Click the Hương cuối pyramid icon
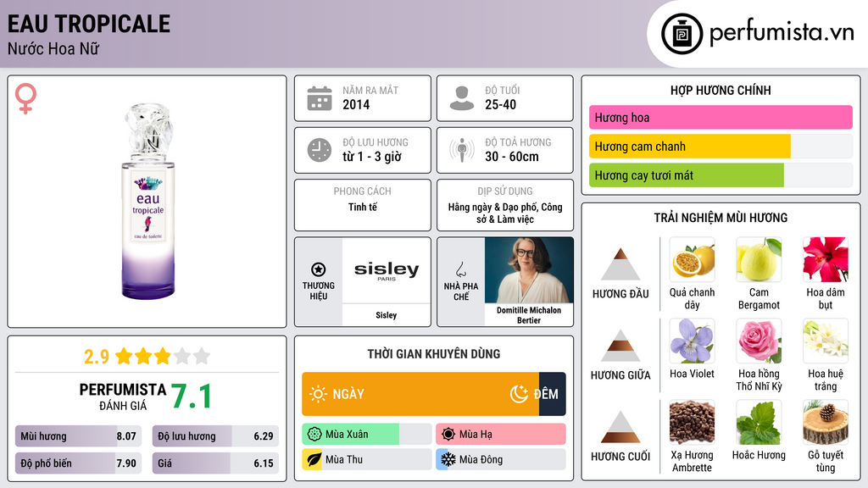 point(620,427)
